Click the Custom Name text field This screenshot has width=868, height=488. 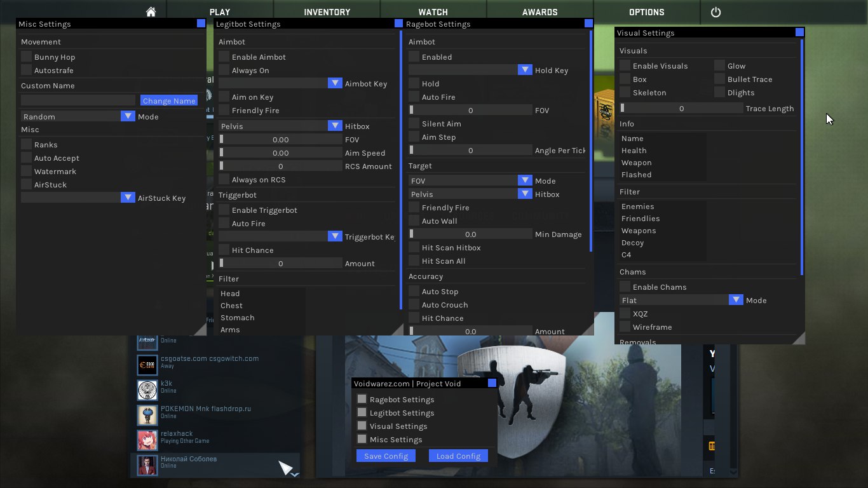coord(78,100)
